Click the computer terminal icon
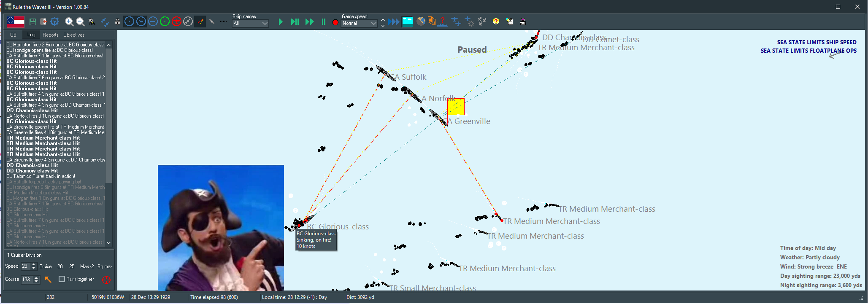868x304 pixels. click(x=523, y=22)
